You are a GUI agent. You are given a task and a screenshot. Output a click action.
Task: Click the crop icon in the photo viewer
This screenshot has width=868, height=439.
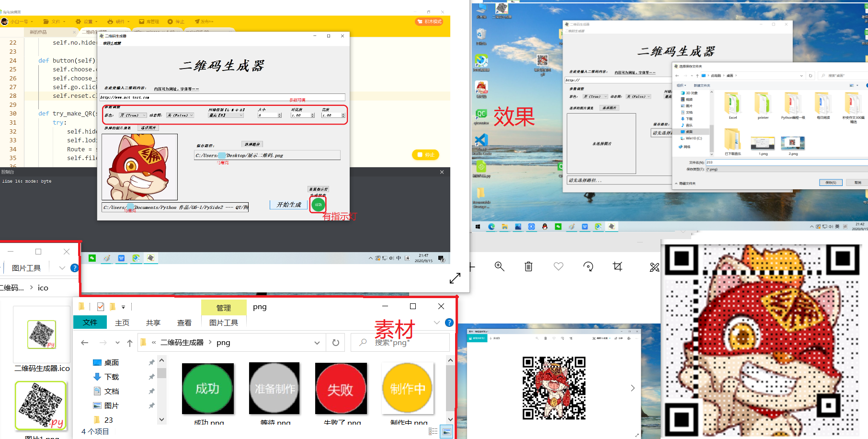tap(617, 266)
